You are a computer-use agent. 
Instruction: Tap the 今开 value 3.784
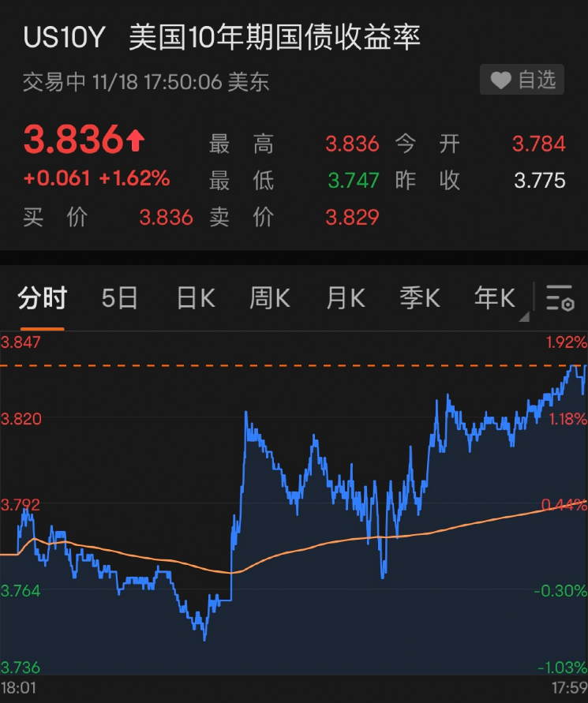[x=538, y=144]
